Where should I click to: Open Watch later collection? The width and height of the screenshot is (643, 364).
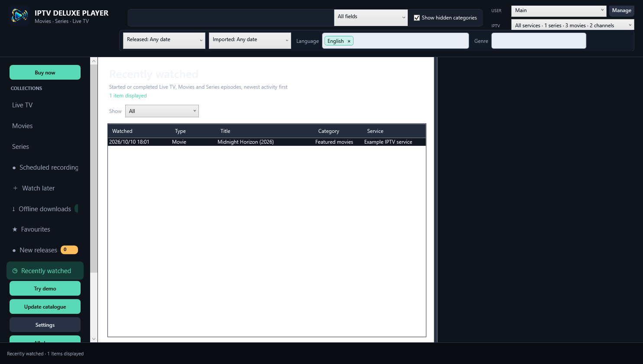point(45,188)
